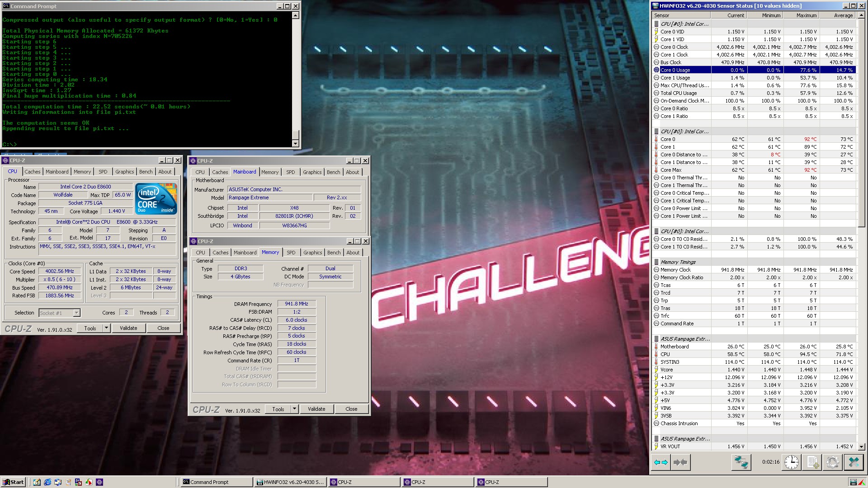Select Vcore sensor row
This screenshot has width=868, height=488.
754,370
